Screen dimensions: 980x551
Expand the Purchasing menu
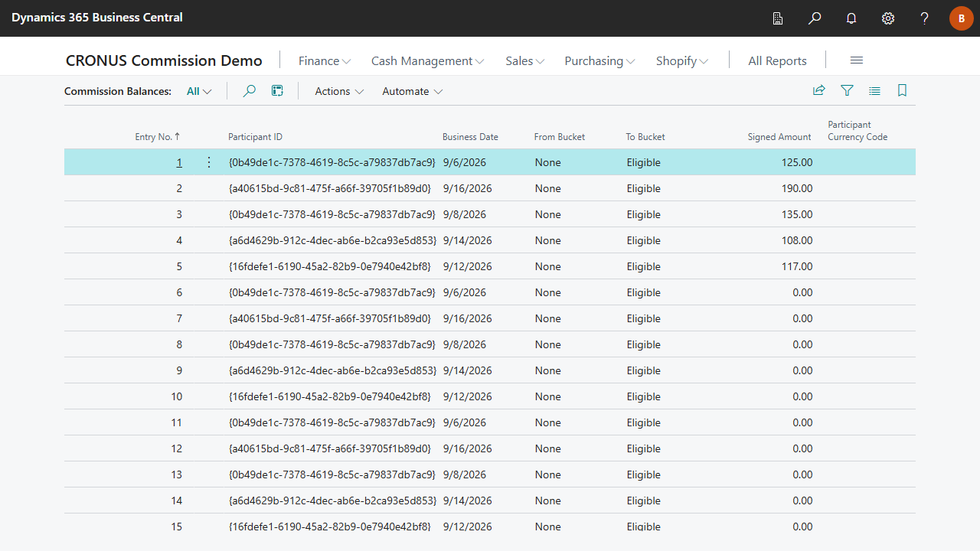pyautogui.click(x=599, y=61)
